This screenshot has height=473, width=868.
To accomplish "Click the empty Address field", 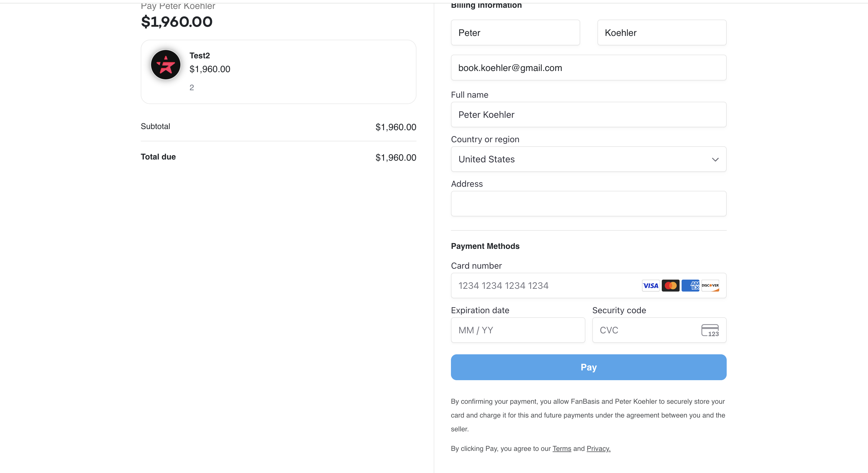I will click(x=588, y=204).
